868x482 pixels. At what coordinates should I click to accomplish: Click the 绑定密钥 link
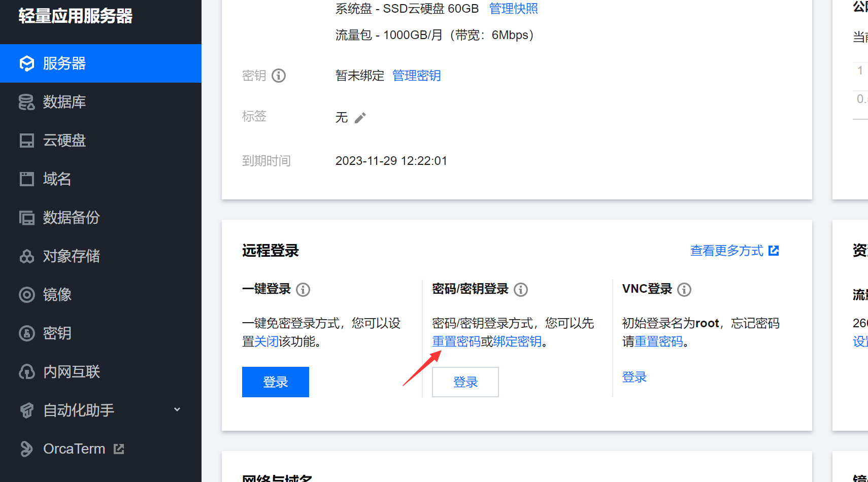[518, 341]
